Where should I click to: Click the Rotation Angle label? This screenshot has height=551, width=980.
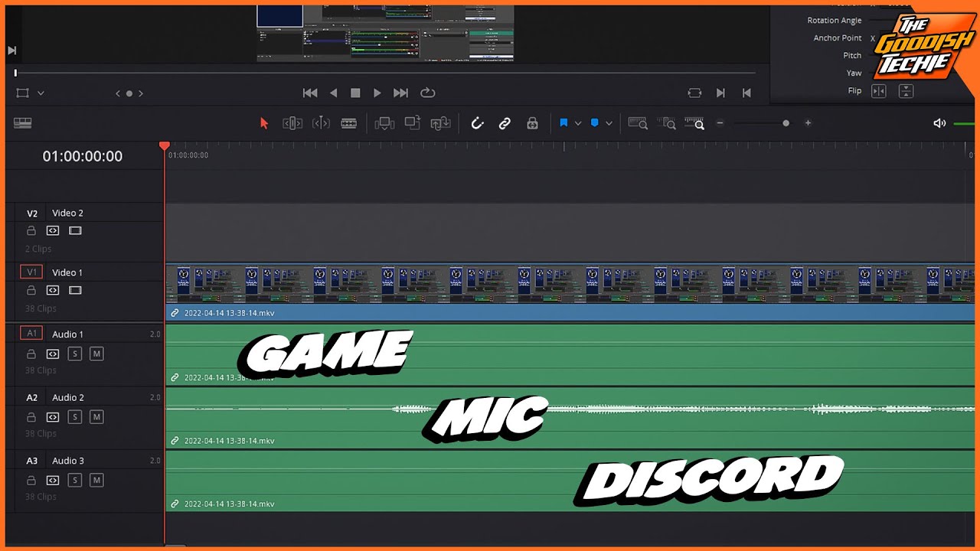pos(835,21)
